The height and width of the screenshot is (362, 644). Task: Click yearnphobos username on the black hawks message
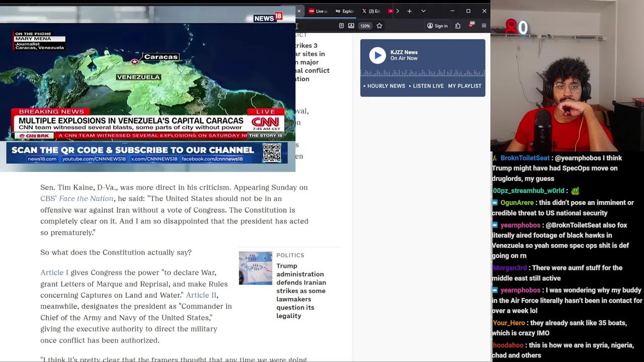[x=520, y=225]
